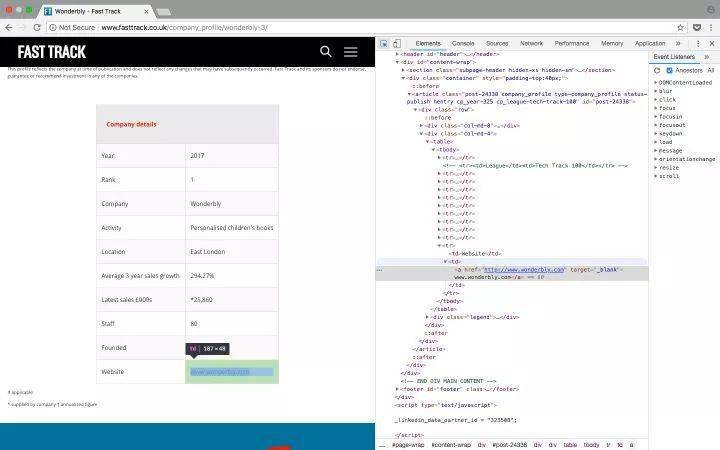Expand the div class="legend" node
The height and width of the screenshot is (450, 720).
coord(427,317)
